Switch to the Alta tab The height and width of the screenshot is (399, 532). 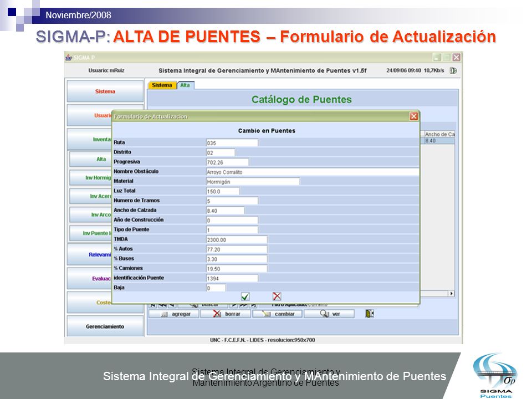coord(185,85)
